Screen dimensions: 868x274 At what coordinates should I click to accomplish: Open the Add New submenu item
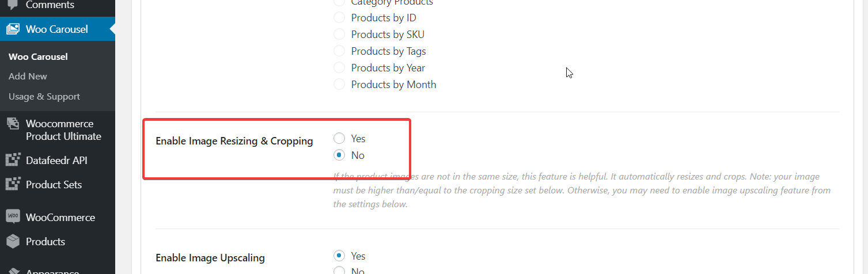click(x=28, y=76)
